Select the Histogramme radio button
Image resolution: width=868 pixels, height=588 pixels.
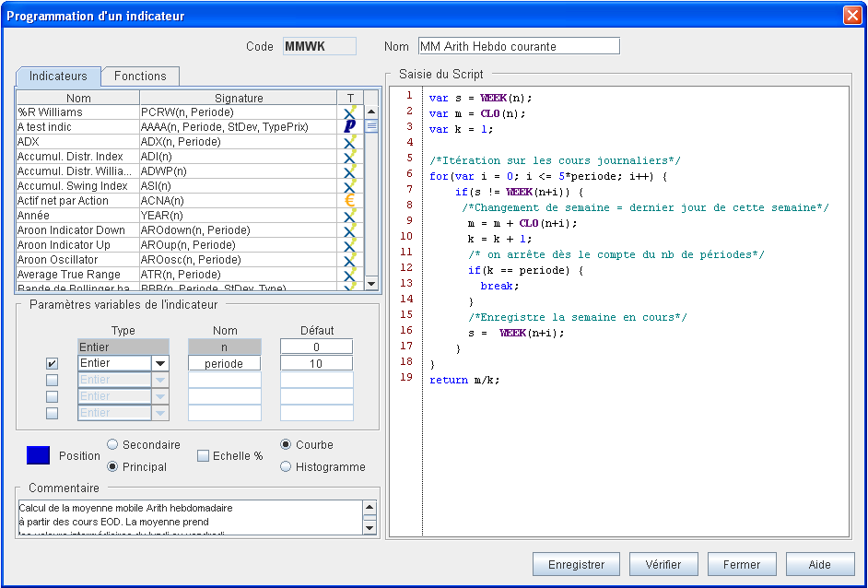point(286,467)
